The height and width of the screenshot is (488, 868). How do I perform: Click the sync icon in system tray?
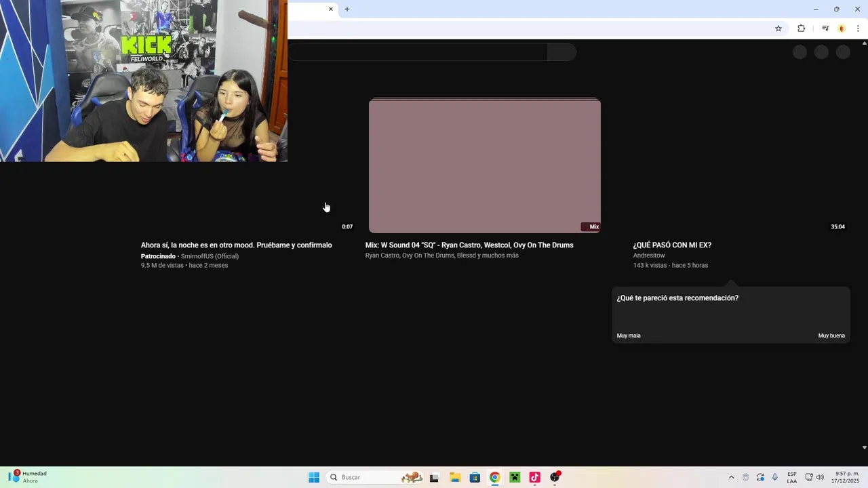coord(760,477)
